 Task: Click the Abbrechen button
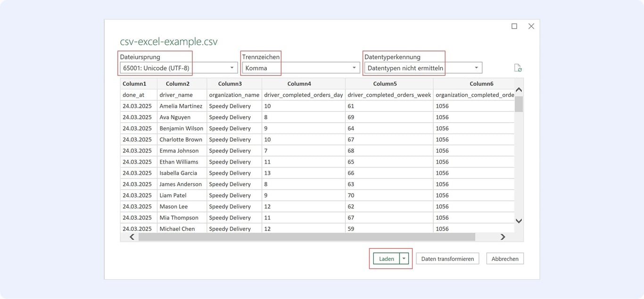point(505,258)
